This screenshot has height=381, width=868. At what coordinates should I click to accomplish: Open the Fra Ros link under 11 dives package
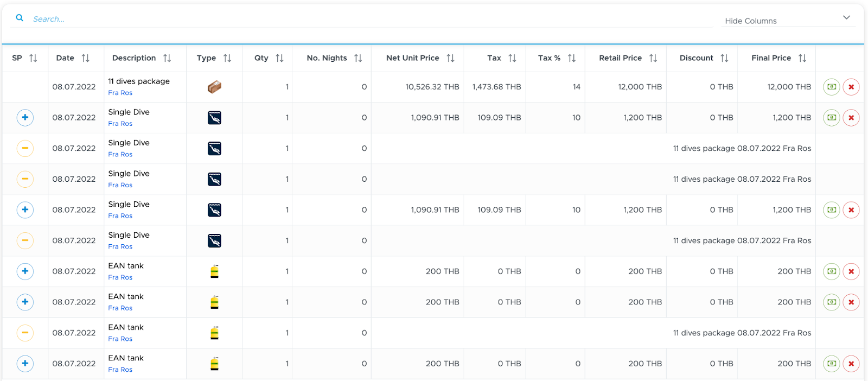pyautogui.click(x=120, y=93)
